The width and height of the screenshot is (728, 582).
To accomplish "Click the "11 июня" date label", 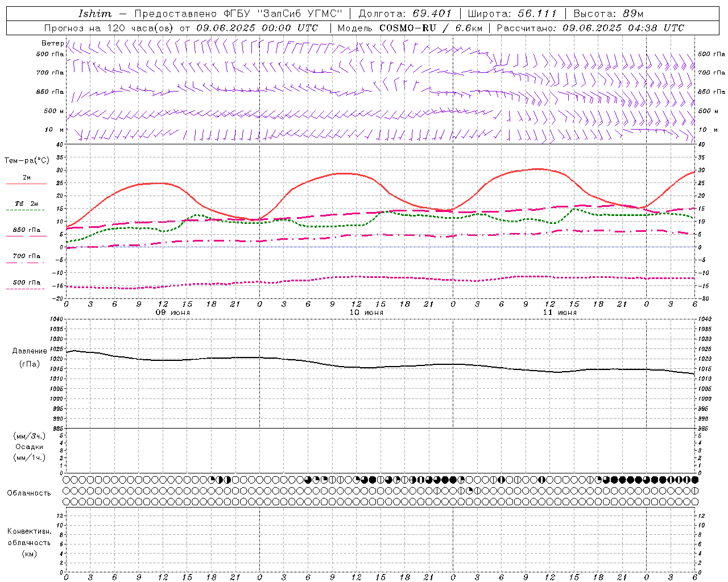I will [560, 313].
